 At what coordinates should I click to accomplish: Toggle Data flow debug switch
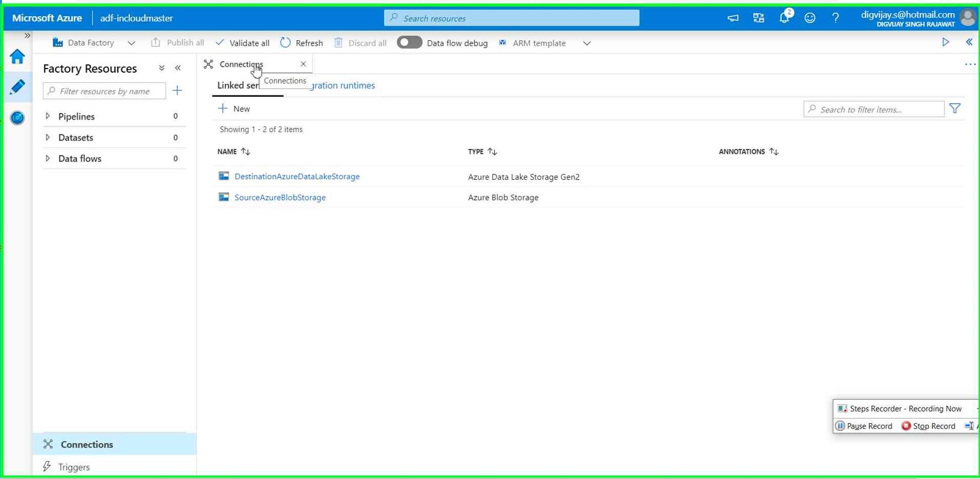tap(409, 43)
